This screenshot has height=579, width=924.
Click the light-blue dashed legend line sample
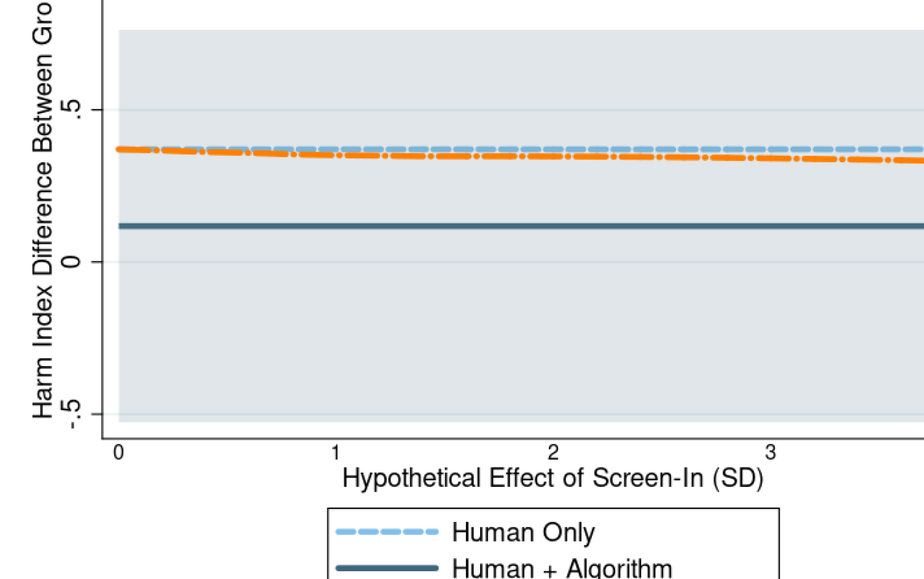point(387,531)
